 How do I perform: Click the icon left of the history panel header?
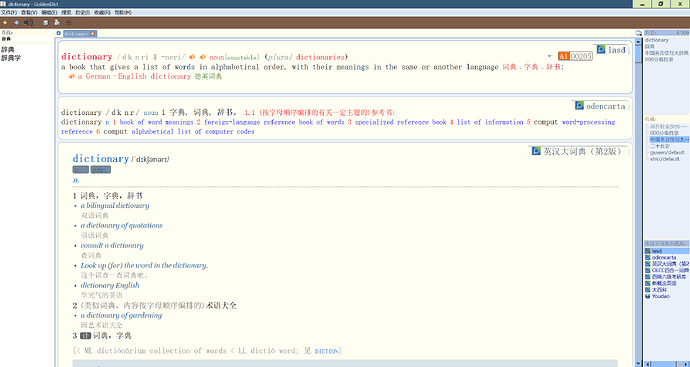639,33
